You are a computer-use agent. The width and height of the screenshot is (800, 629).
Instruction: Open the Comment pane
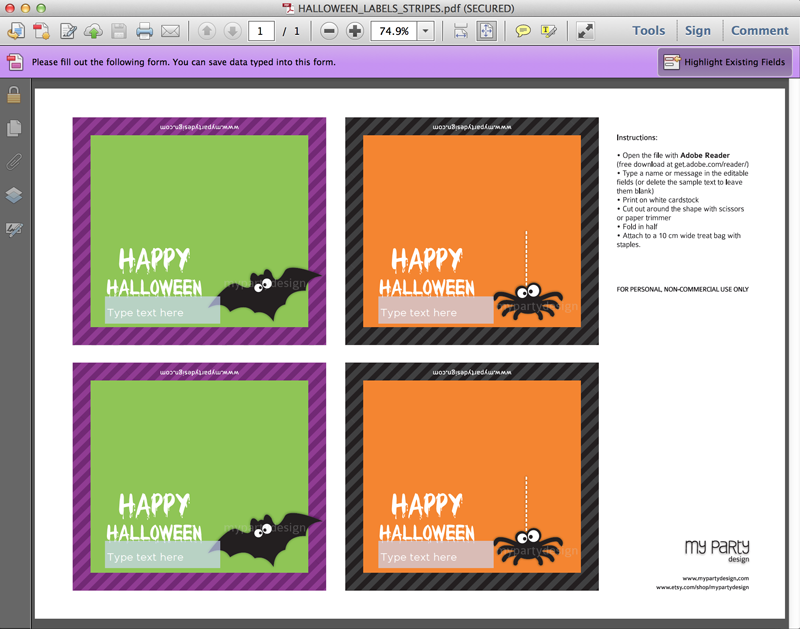pos(759,31)
